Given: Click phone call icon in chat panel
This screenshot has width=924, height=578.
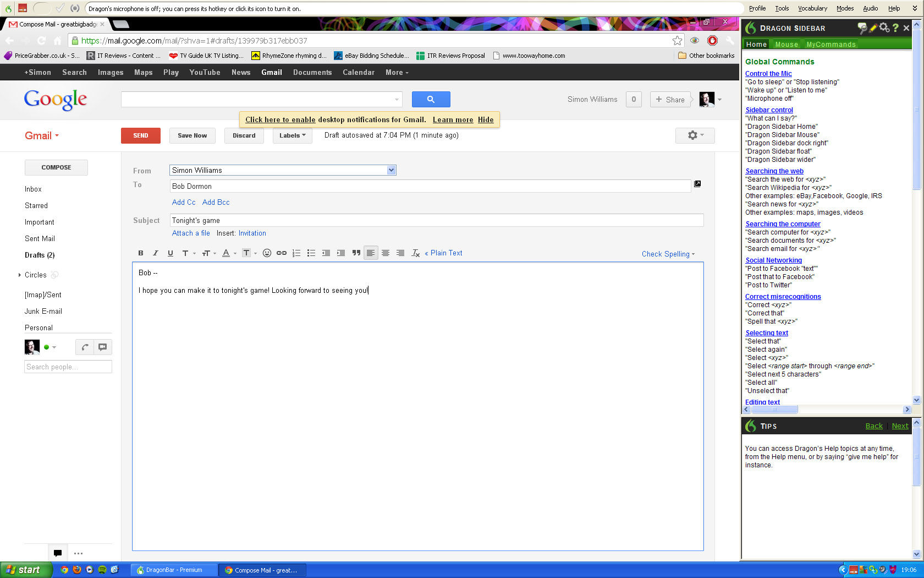Looking at the screenshot, I should [85, 347].
